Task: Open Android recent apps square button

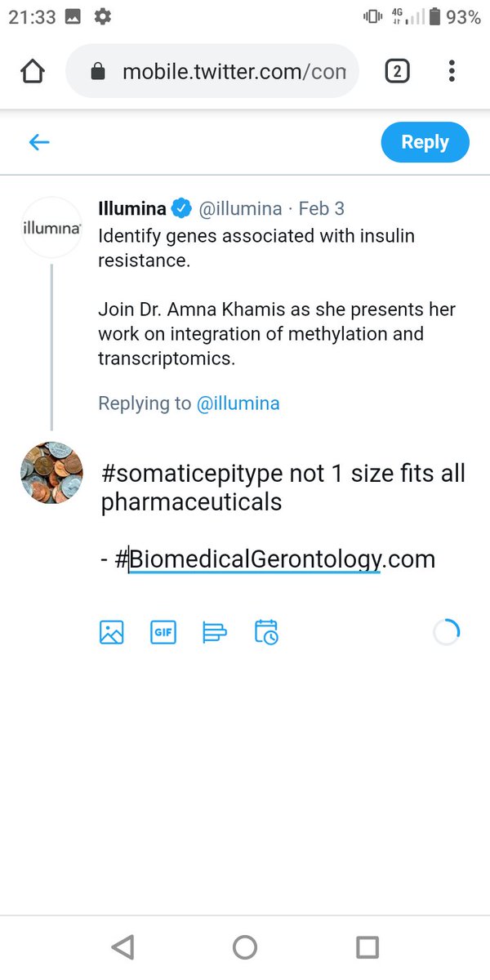Action: coord(367,947)
